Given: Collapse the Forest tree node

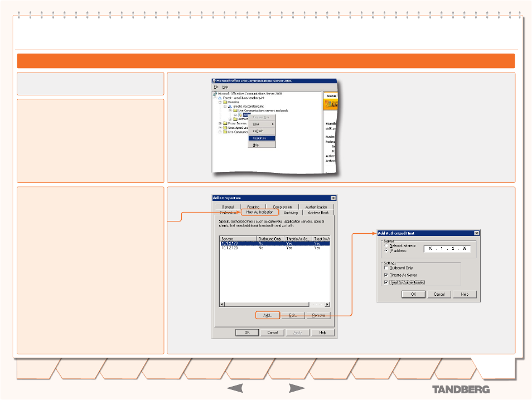Looking at the screenshot, I should coord(215,98).
